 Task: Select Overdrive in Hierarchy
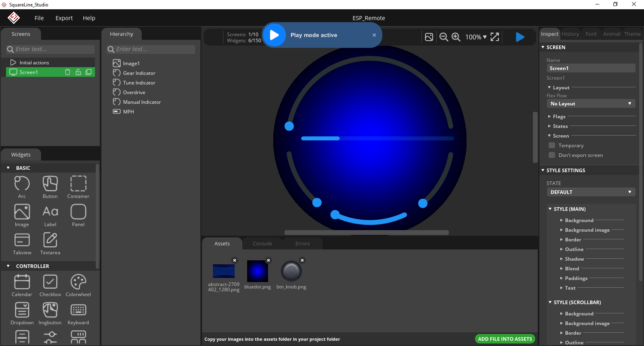pos(134,92)
